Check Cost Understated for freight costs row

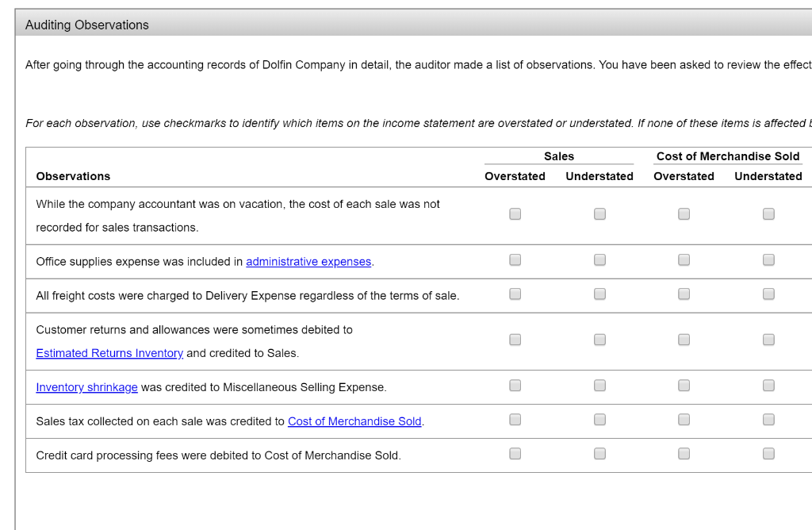tap(768, 294)
